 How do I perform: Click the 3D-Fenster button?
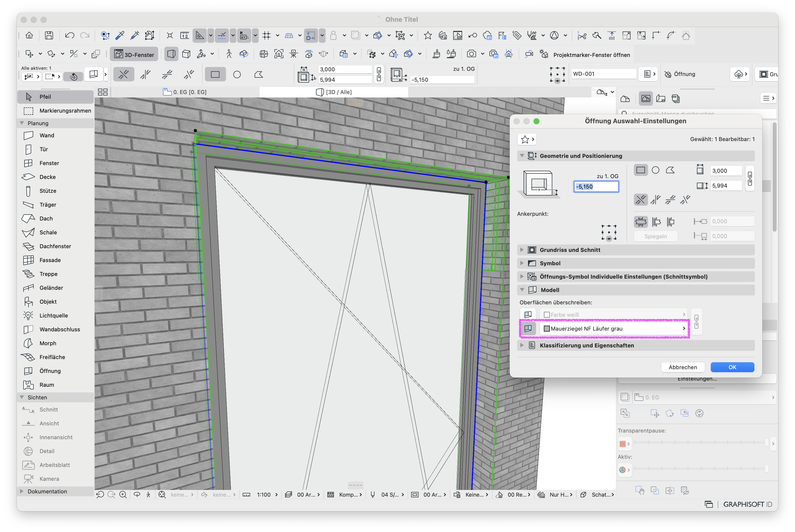click(134, 54)
